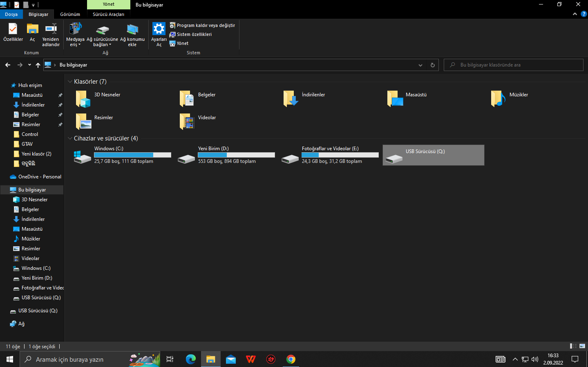Screen dimensions: 588x367
Task: Select Hızlı erişim in navigation pane
Action: coord(30,85)
